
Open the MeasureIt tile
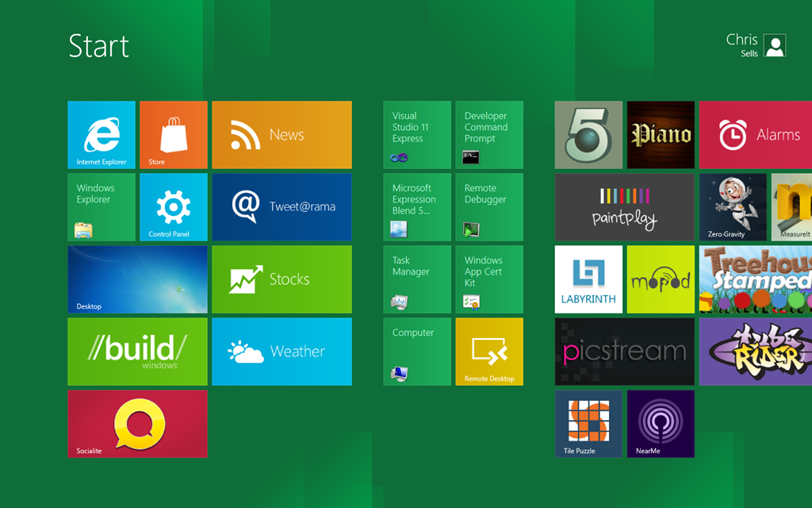792,207
